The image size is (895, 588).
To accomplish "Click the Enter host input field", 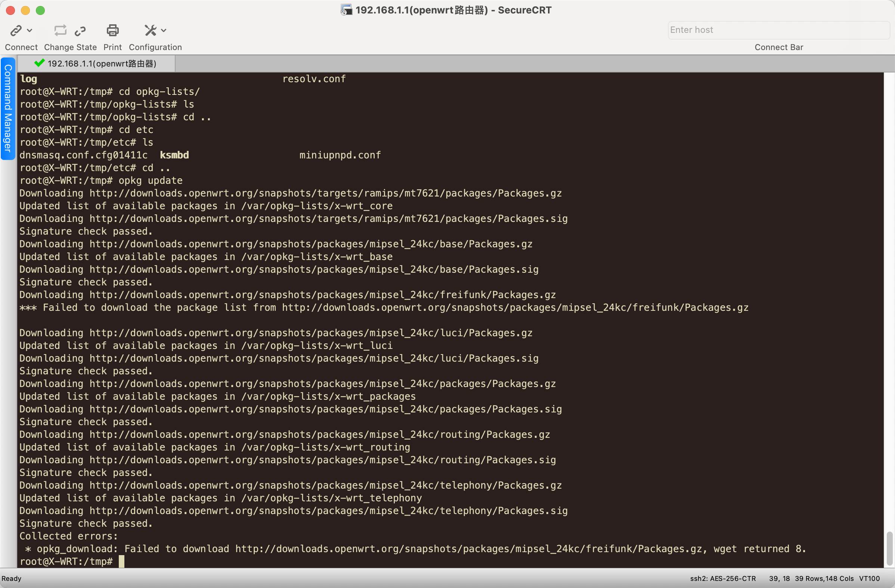I will pos(778,30).
